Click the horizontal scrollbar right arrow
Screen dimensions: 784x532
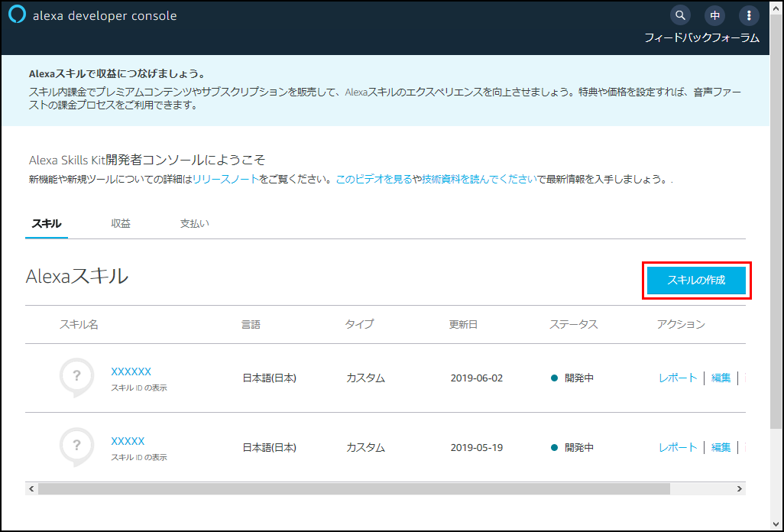click(739, 488)
